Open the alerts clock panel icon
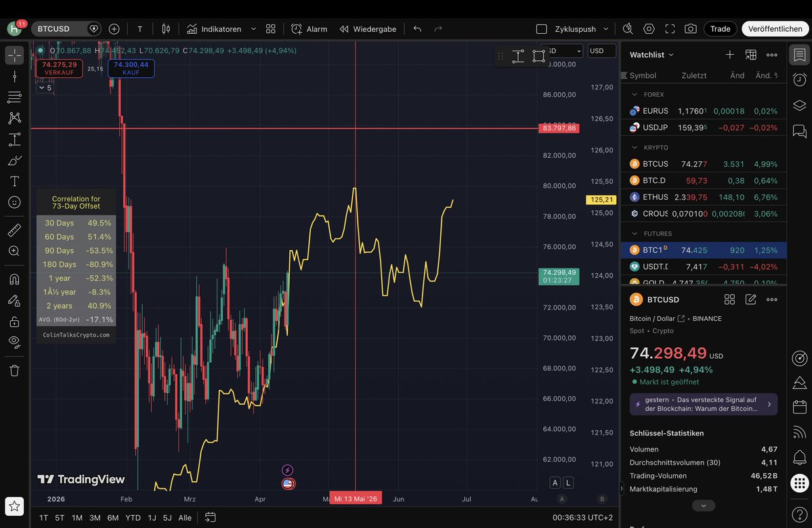The width and height of the screenshot is (812, 528). coord(800,79)
